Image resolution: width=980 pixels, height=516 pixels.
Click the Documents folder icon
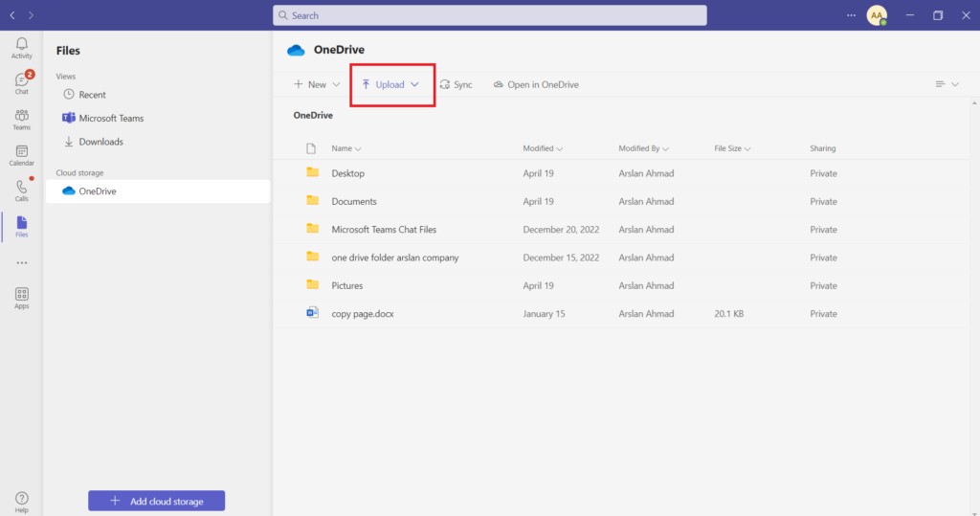313,201
